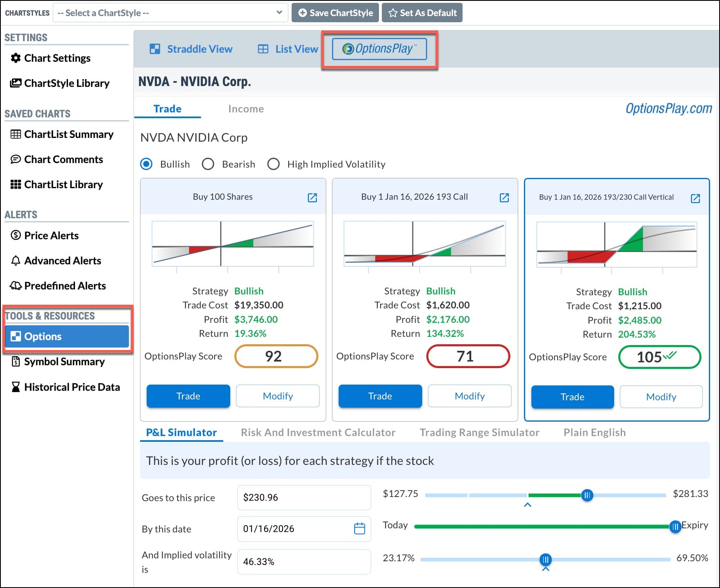Open pop-out icon on Buy 100 Shares card
Screen dimensions: 720x588
pyautogui.click(x=312, y=198)
